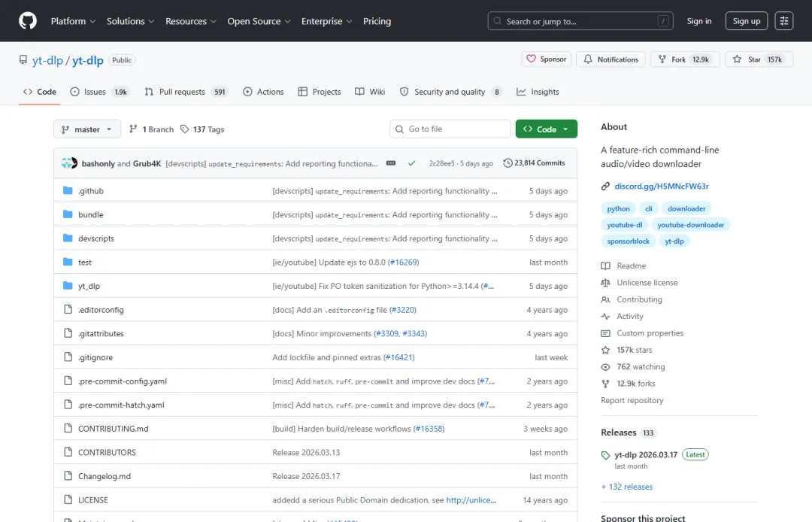Open the Wiki tab
The image size is (812, 522).
coord(370,92)
